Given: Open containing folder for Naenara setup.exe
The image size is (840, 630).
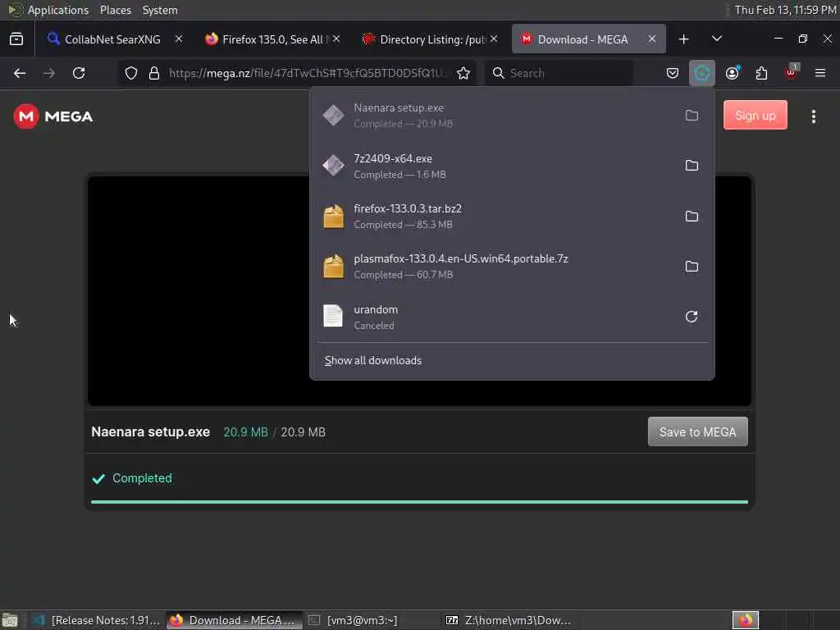Looking at the screenshot, I should point(692,115).
